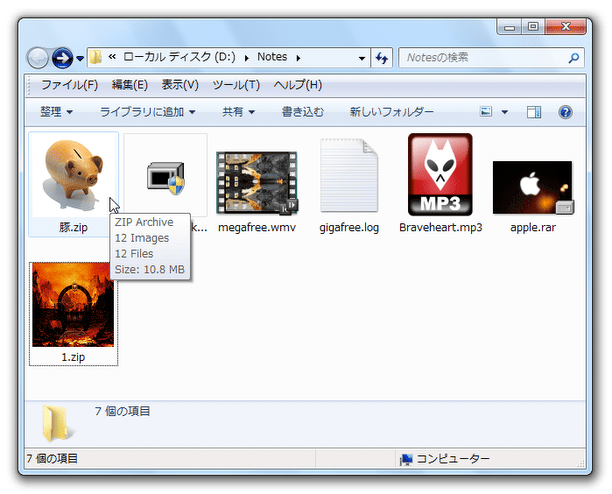Viewport: 612px width, 494px height.
Task: Click the gigafree.log file name
Action: [349, 227]
